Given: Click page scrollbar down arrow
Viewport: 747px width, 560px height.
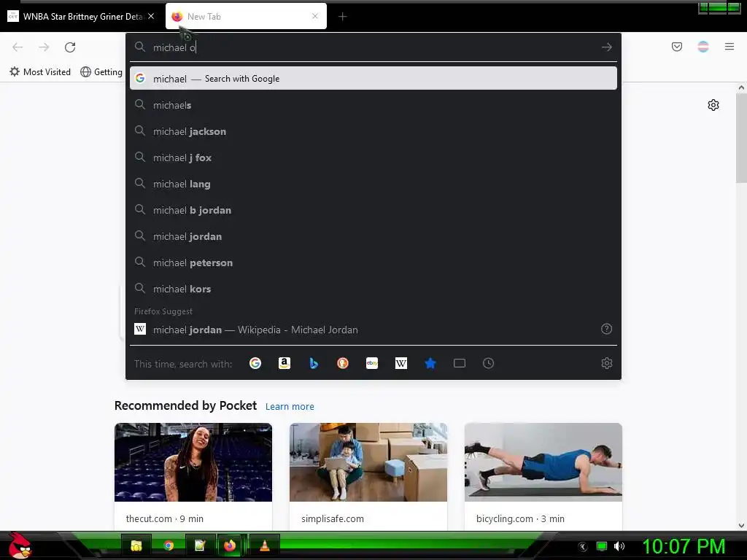Looking at the screenshot, I should (741, 526).
